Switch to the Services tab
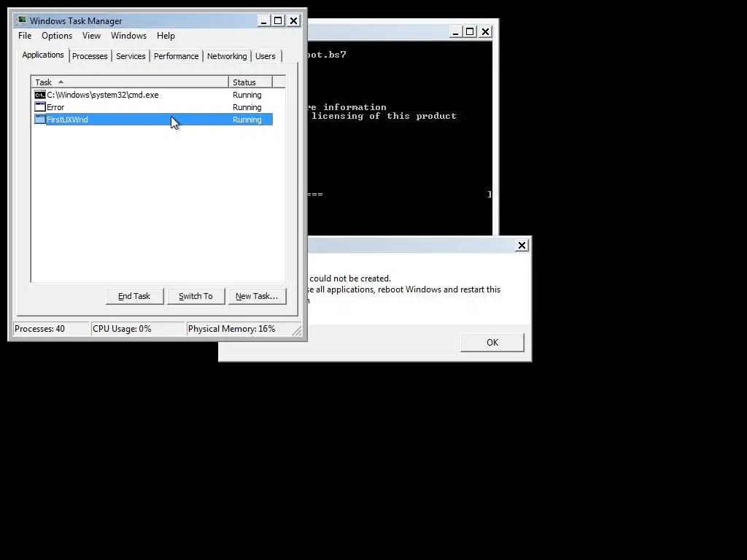This screenshot has height=560, width=747. pos(131,56)
